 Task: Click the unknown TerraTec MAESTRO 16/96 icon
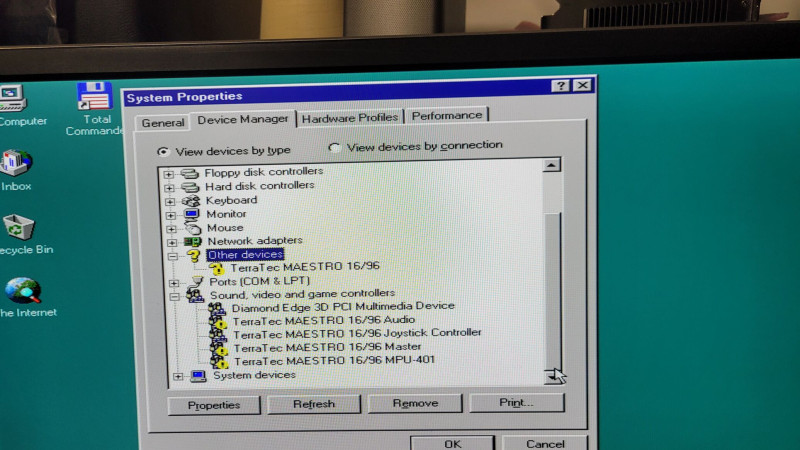pyautogui.click(x=216, y=268)
